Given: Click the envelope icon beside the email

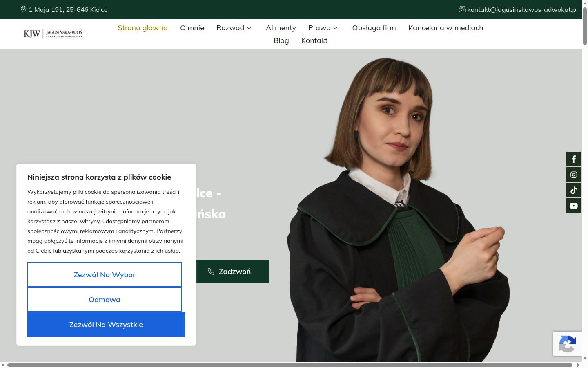Looking at the screenshot, I should click(x=462, y=9).
